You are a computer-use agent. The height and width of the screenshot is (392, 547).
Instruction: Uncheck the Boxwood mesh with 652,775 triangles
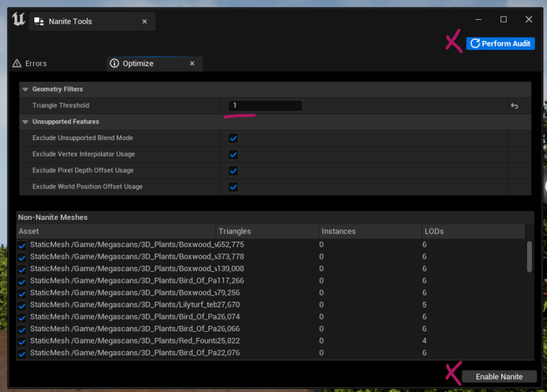click(x=22, y=245)
